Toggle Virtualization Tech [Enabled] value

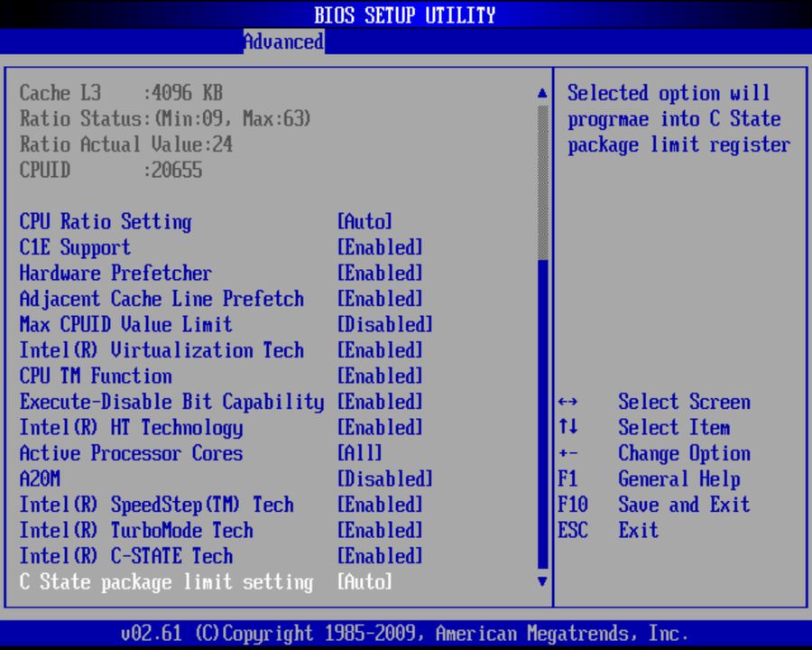380,350
